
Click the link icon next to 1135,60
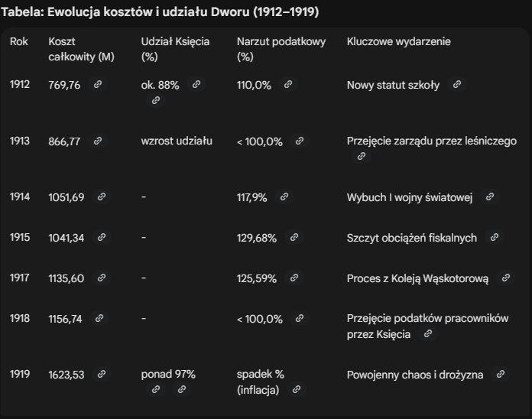100,279
